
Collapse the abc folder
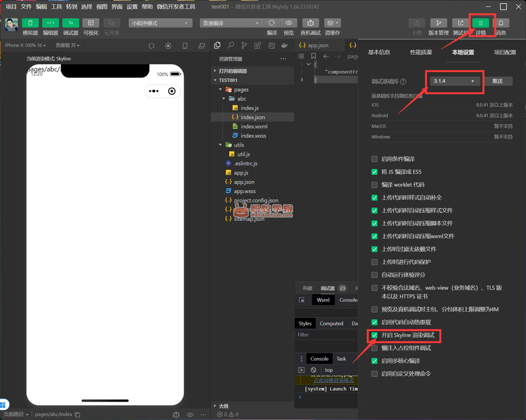[224, 99]
